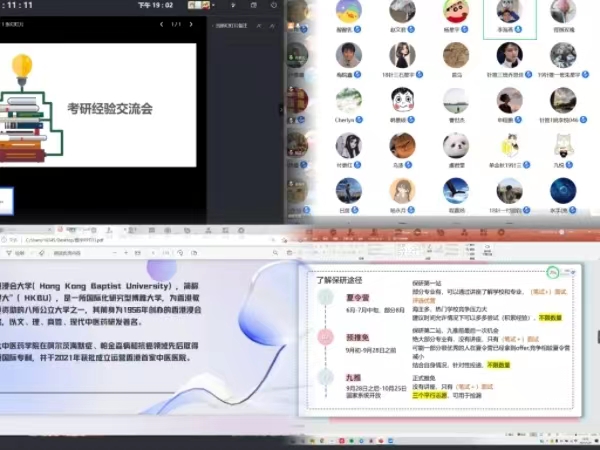Viewport: 600px width, 450px height.
Task: Select the highlighted participant in green frame
Action: pyautogui.click(x=509, y=13)
